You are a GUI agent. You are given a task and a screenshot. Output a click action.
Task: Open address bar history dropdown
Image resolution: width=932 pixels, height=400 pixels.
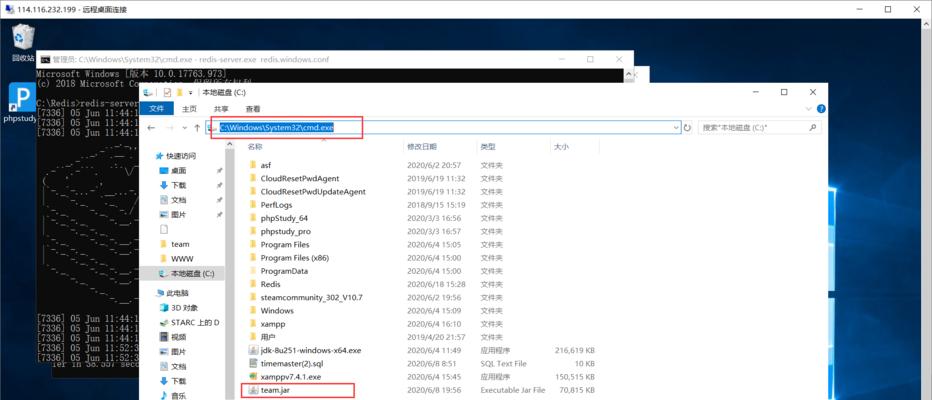tap(676, 128)
